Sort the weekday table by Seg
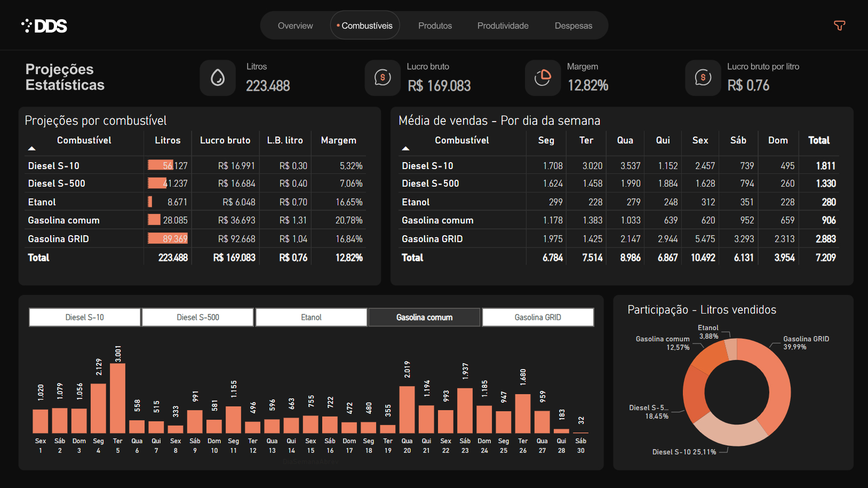Screen dimensions: 868x488 (546, 140)
